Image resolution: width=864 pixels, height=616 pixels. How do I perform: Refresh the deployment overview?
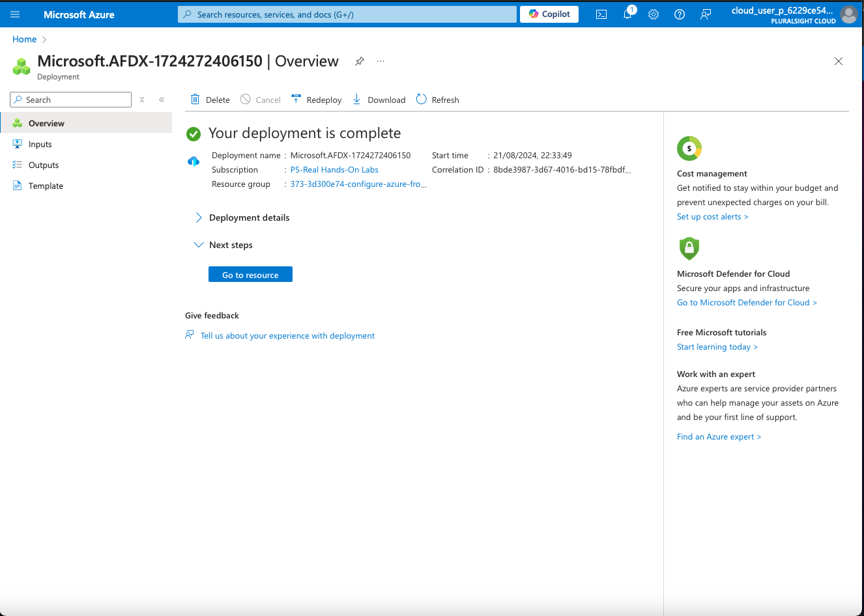click(437, 100)
